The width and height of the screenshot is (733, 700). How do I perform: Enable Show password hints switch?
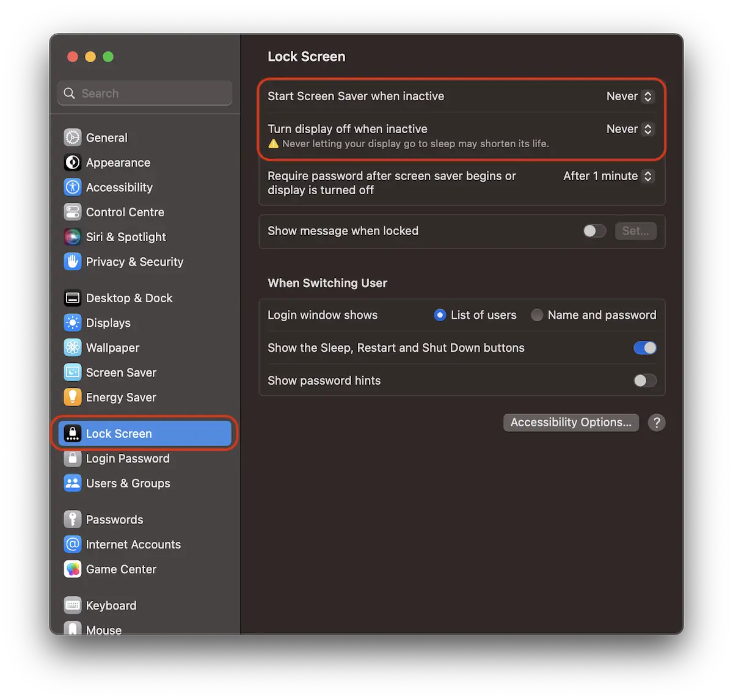pos(645,381)
